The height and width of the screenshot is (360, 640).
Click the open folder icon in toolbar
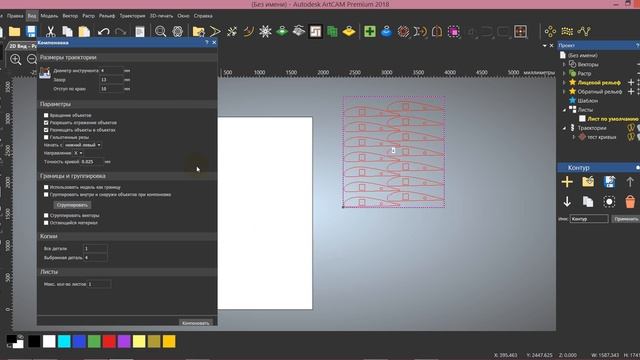[15, 31]
